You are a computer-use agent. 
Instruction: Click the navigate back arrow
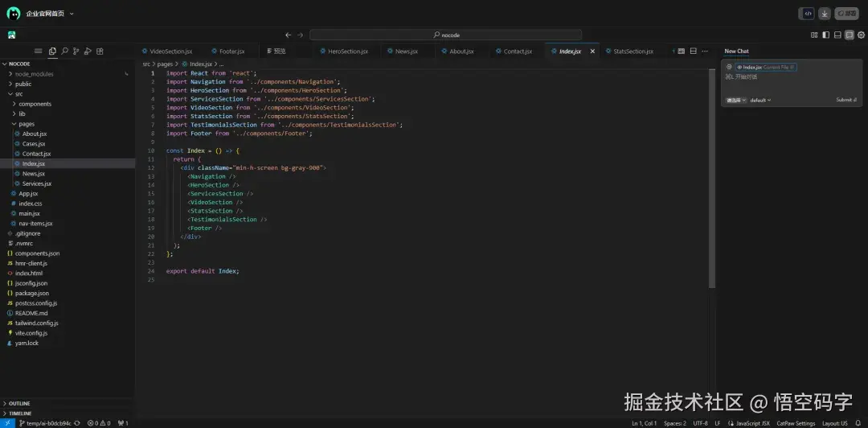pos(288,35)
